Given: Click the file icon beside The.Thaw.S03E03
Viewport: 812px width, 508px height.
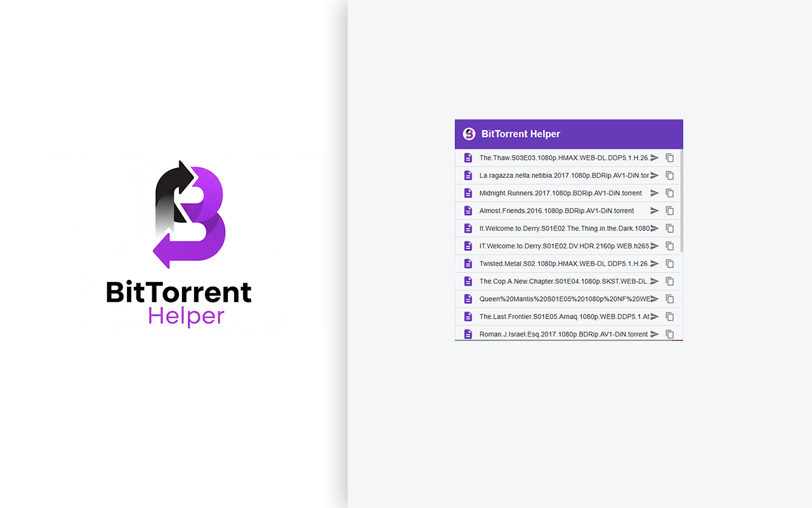Looking at the screenshot, I should click(468, 157).
